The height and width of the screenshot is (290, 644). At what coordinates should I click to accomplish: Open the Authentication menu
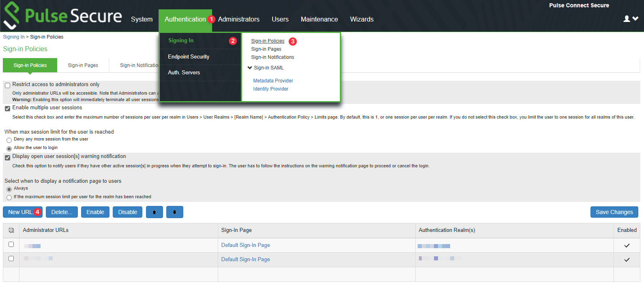(x=185, y=19)
